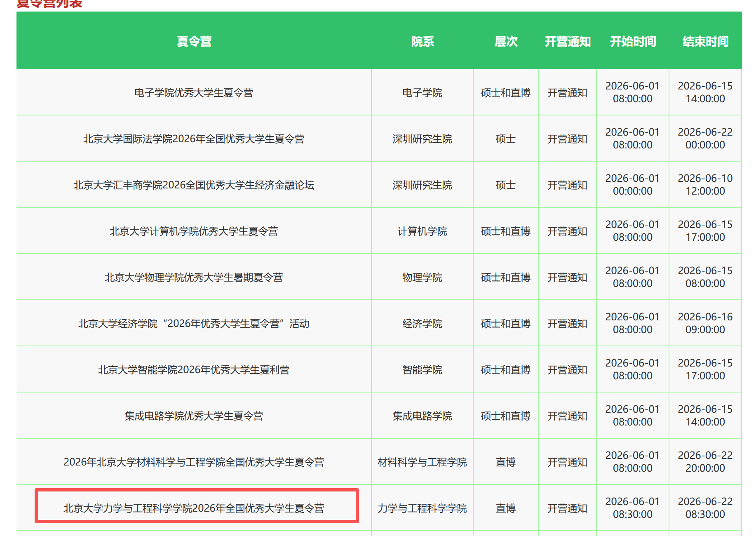Click 开营通知 for the 国际法学院 camp row

[567, 139]
